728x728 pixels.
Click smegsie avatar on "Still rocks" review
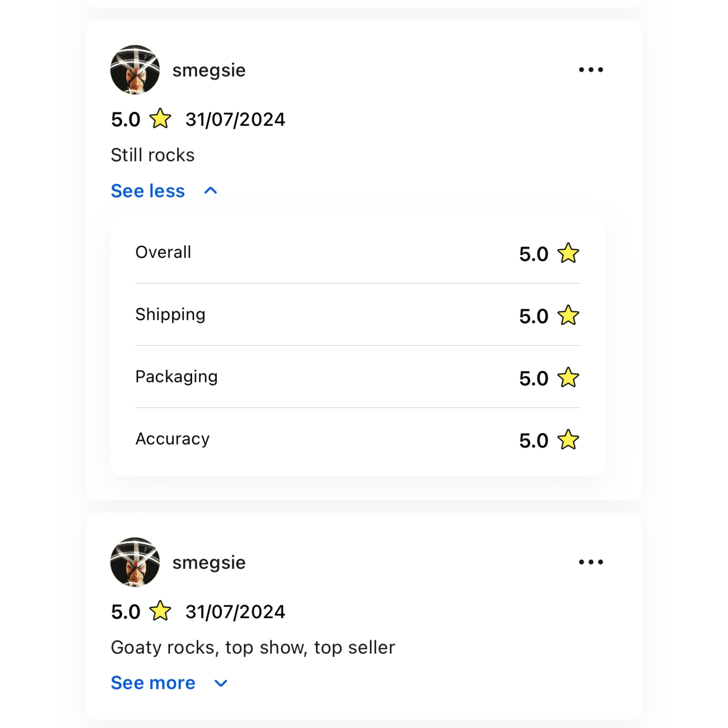135,70
